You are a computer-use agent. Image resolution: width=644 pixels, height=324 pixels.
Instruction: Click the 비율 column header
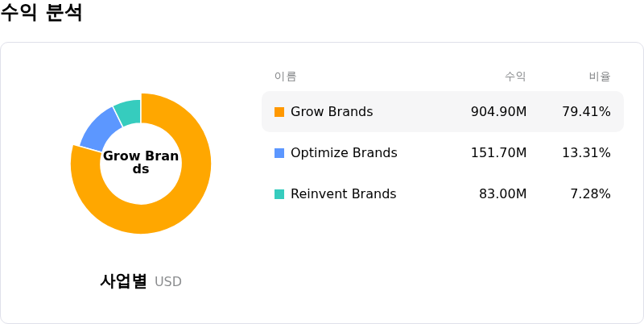pyautogui.click(x=600, y=77)
